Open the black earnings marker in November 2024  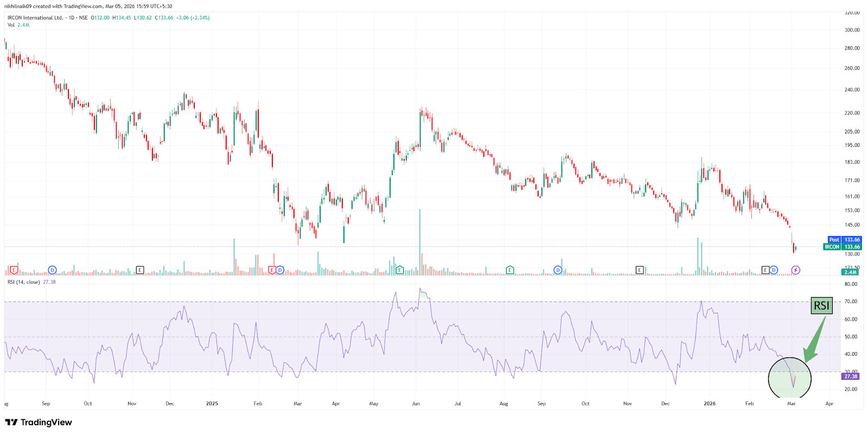click(x=140, y=270)
